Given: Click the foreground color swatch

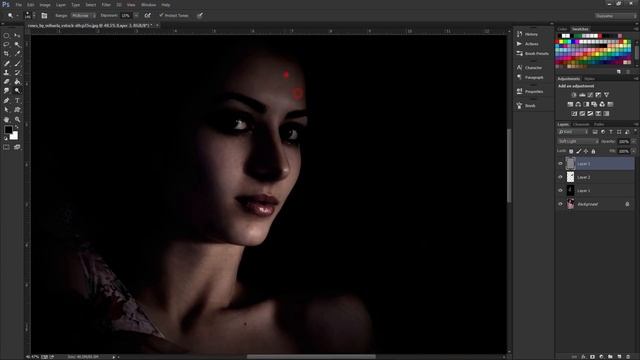Looking at the screenshot, I should [8, 130].
